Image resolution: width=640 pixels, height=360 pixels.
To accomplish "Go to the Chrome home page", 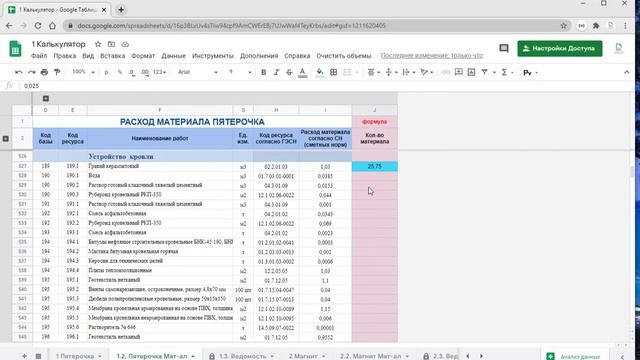I will [52, 26].
